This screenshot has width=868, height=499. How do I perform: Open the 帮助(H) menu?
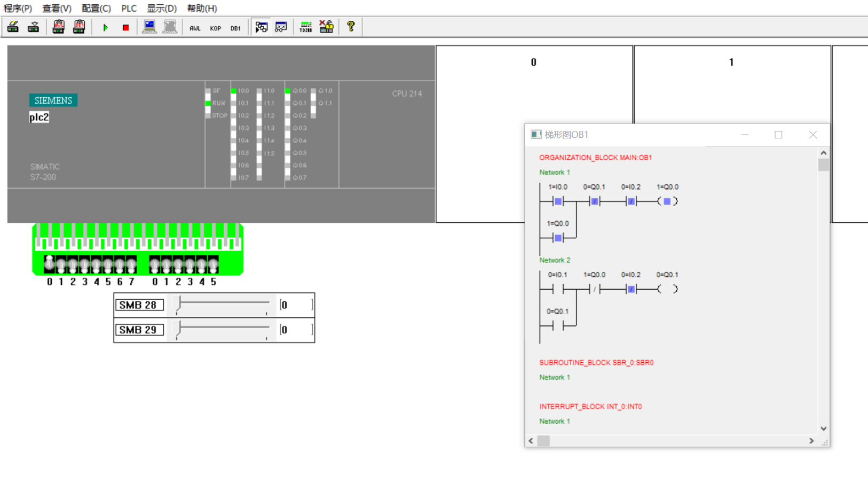(x=202, y=8)
